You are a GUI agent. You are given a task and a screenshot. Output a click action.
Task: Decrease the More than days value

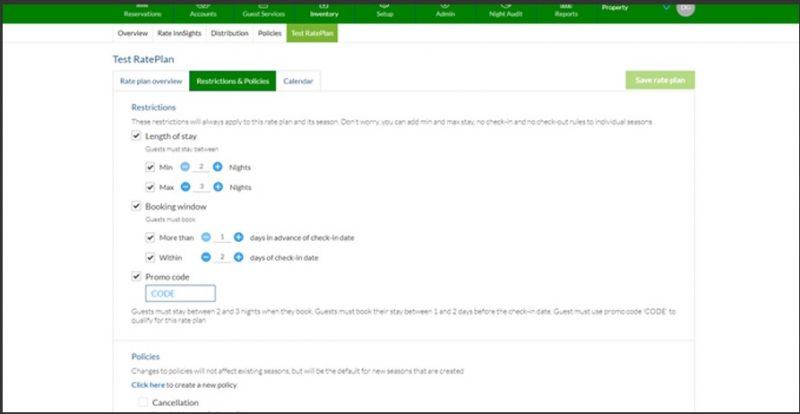pyautogui.click(x=206, y=237)
